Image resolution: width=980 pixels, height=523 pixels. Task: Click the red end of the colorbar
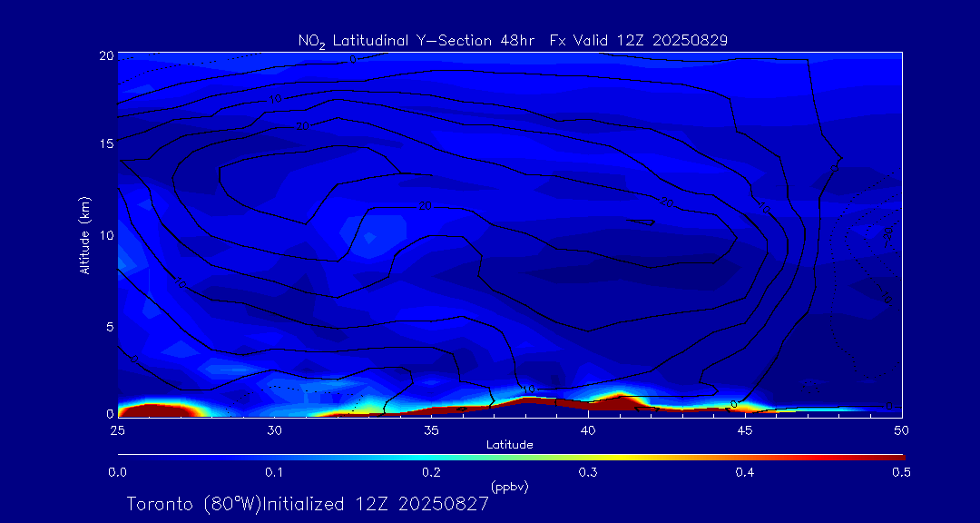[897, 456]
